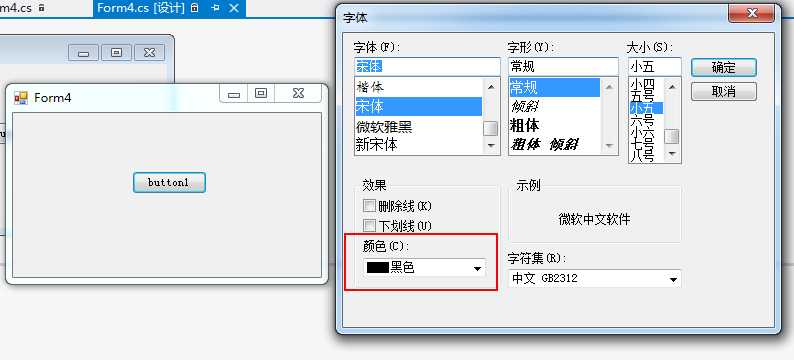The image size is (794, 360).
Task: Click size list scroll down arrow
Action: (672, 153)
